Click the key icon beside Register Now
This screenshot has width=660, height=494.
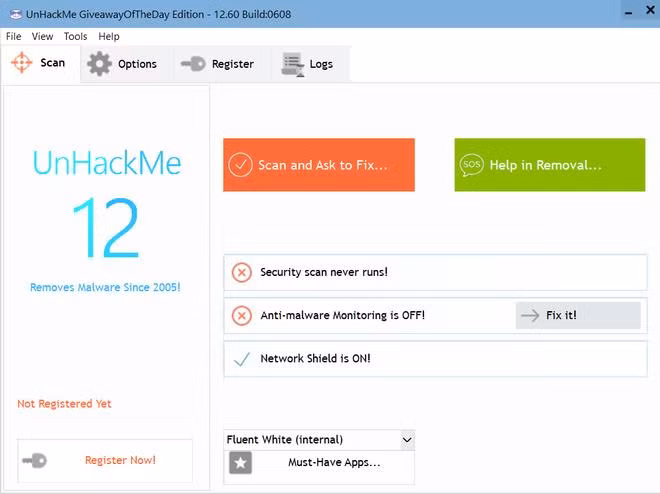(35, 461)
